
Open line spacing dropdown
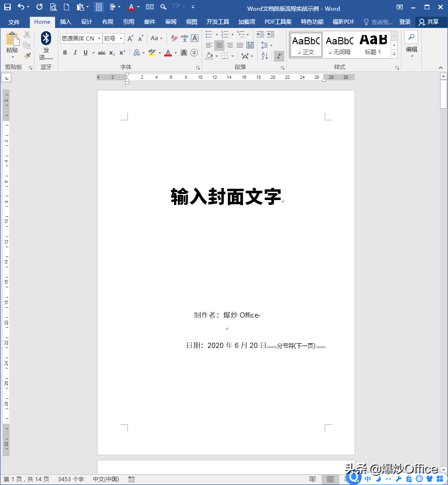266,45
